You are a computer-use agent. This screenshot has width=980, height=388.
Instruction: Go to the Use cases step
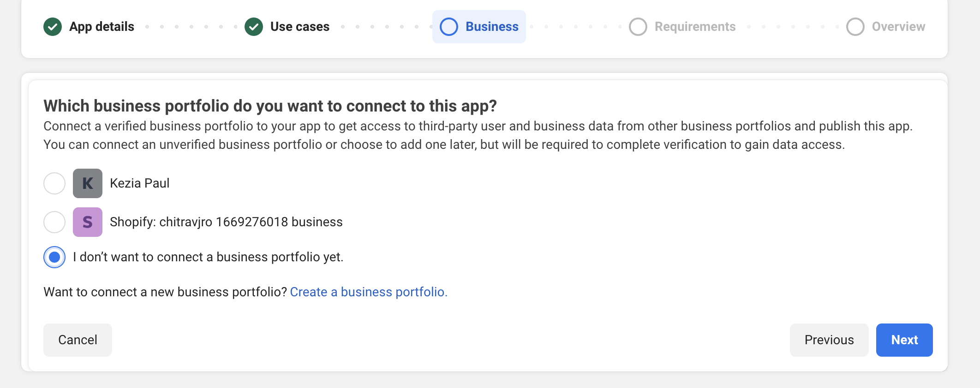click(x=300, y=27)
